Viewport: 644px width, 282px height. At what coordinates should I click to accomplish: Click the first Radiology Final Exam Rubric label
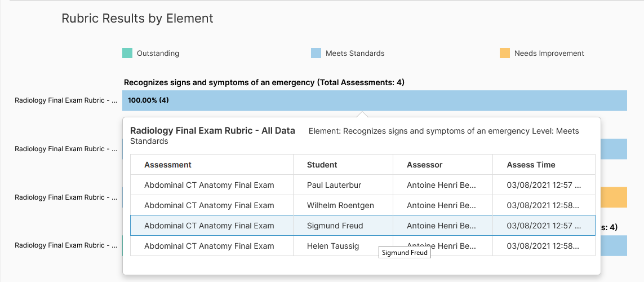pos(66,100)
